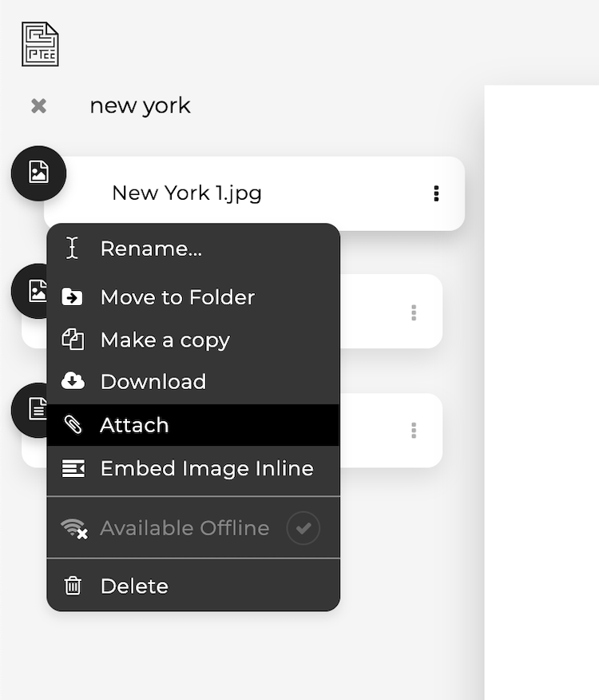Click the duplicate pages copy icon

(x=73, y=340)
